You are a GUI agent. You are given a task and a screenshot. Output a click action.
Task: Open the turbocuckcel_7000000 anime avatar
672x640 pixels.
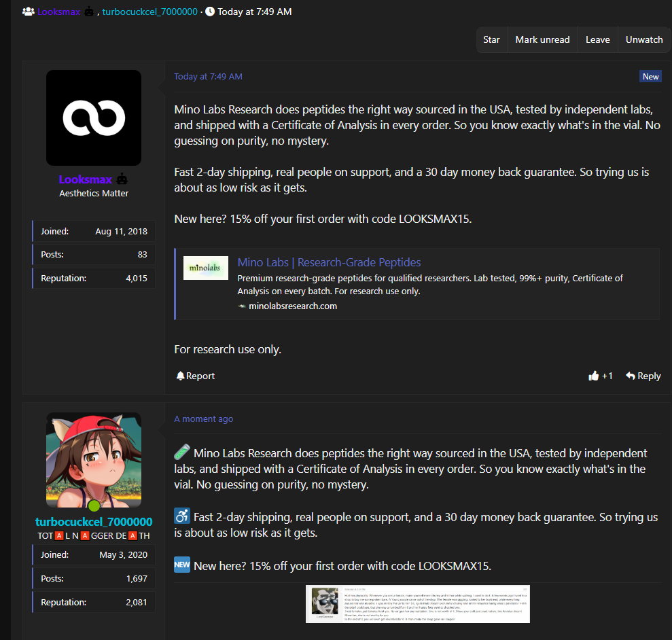click(94, 460)
